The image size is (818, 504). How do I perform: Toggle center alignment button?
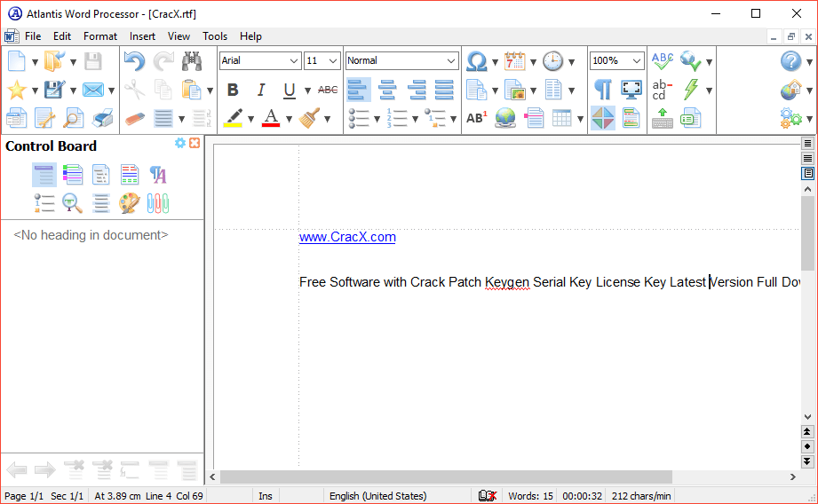tap(387, 90)
